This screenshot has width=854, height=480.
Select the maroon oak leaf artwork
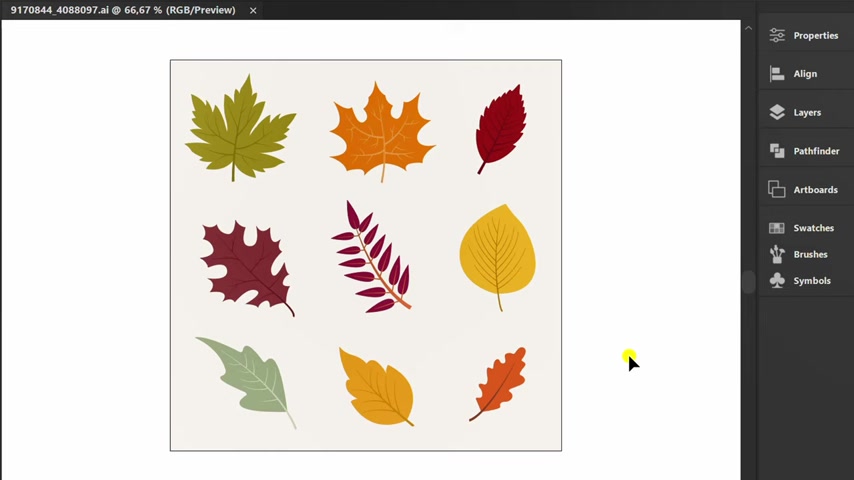[248, 268]
